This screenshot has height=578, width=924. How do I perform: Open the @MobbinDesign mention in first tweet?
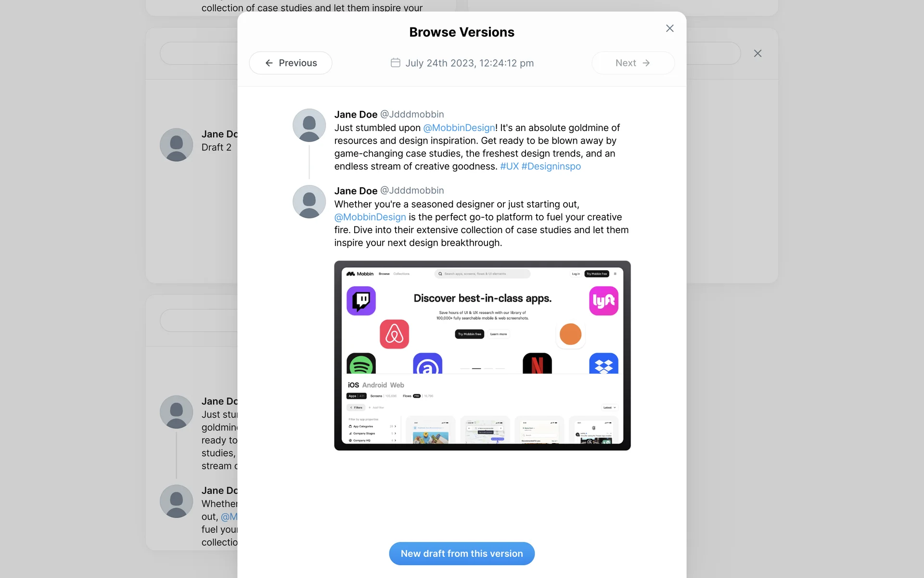click(459, 128)
